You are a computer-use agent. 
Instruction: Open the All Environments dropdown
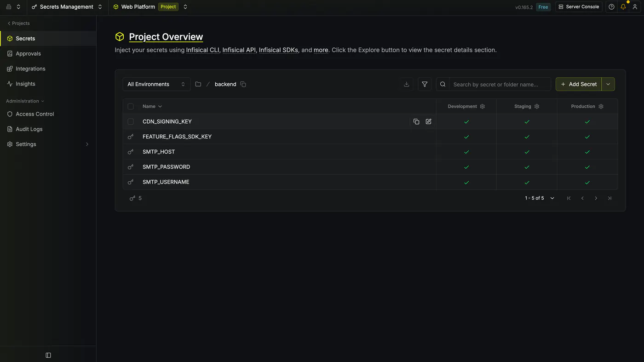(x=156, y=84)
